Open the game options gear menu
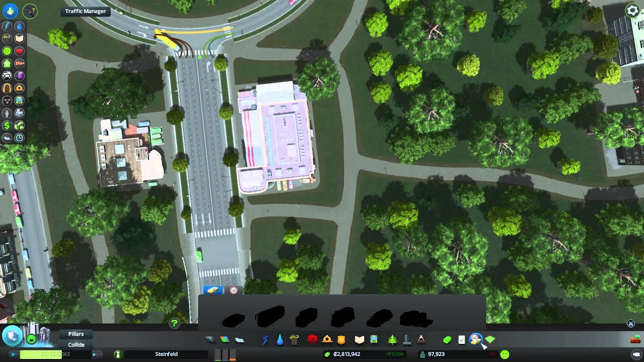 (632, 10)
